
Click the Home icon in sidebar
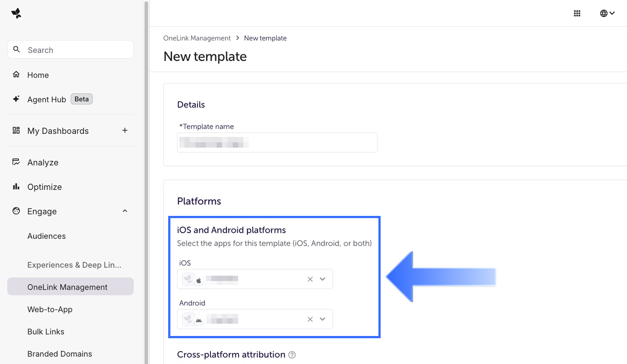coord(16,75)
